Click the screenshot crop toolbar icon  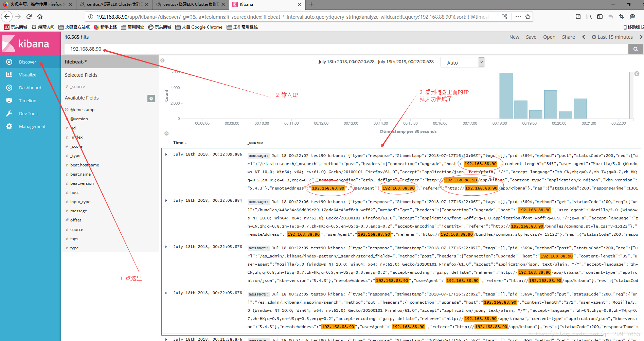622,17
